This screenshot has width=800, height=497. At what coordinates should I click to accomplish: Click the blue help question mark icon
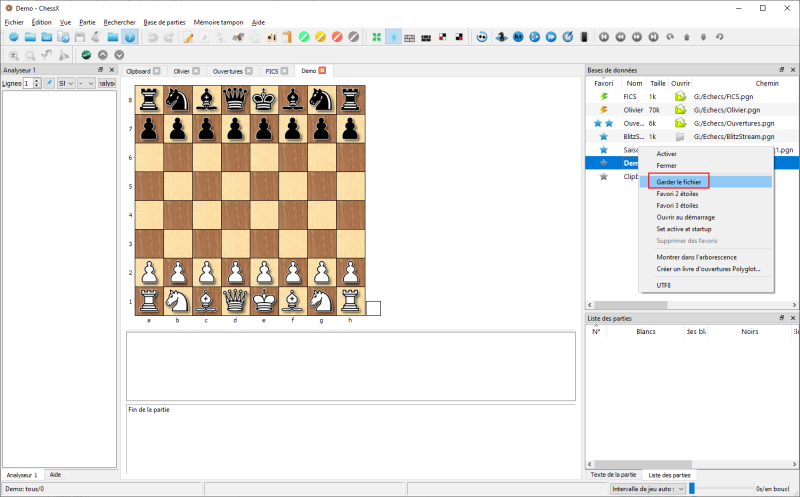[x=129, y=37]
